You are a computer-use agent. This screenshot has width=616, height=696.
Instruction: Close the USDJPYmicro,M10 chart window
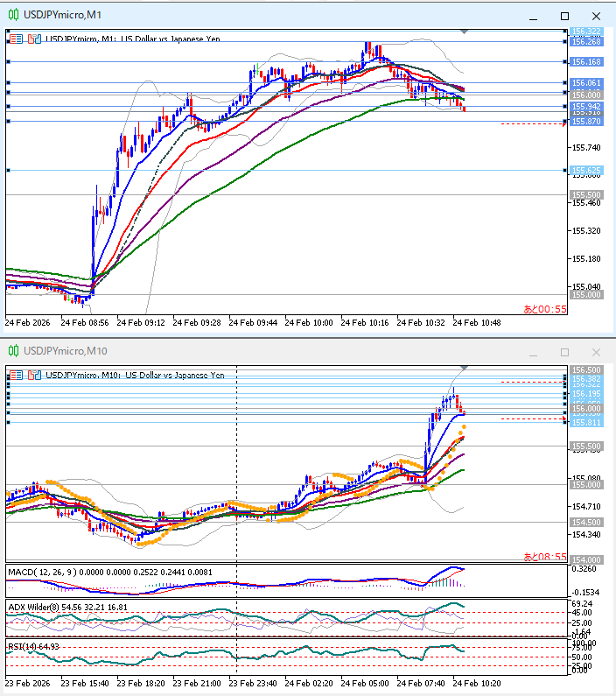tap(596, 351)
